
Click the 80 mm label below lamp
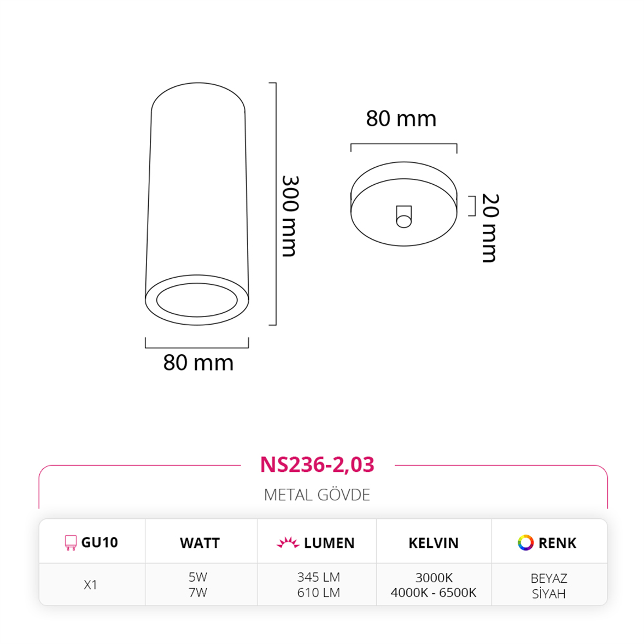198,362
